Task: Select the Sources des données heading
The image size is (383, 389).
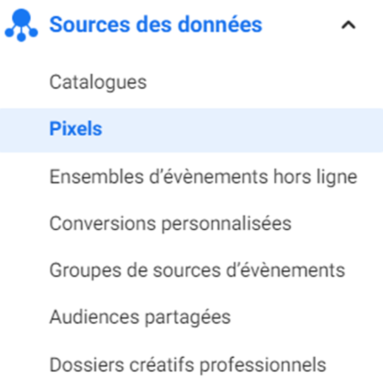Action: coord(156,25)
